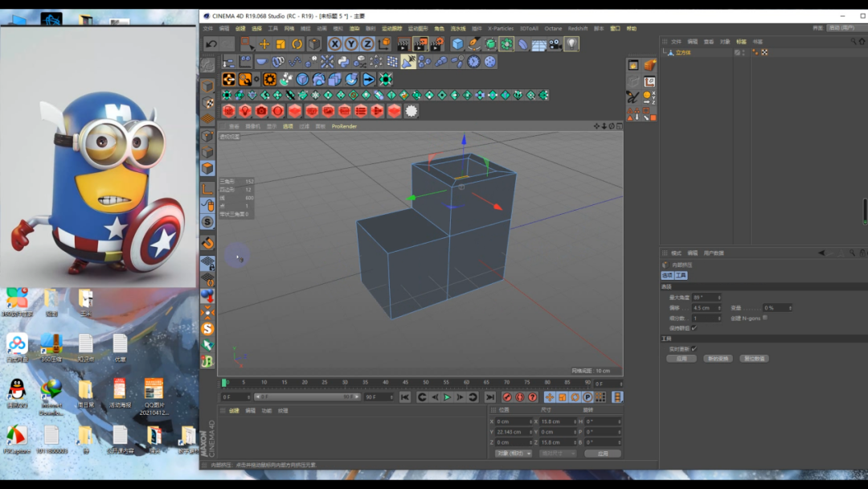Toggle the Z axis lock

[x=367, y=43]
